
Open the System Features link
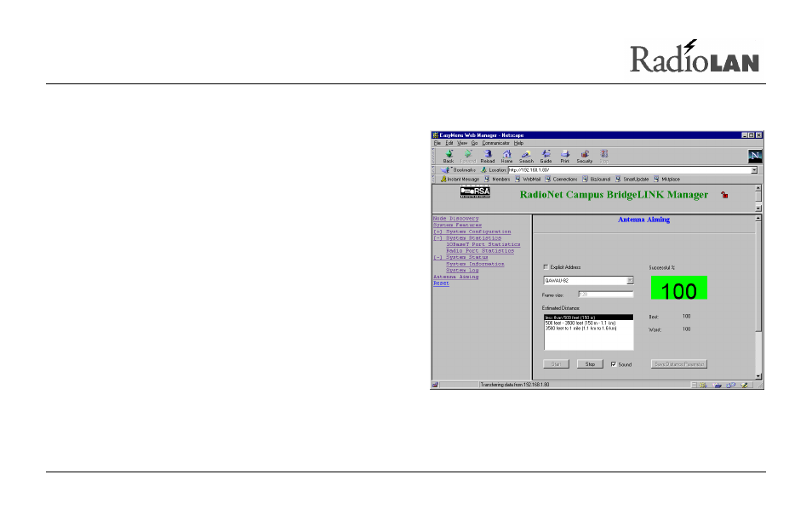pyautogui.click(x=457, y=226)
